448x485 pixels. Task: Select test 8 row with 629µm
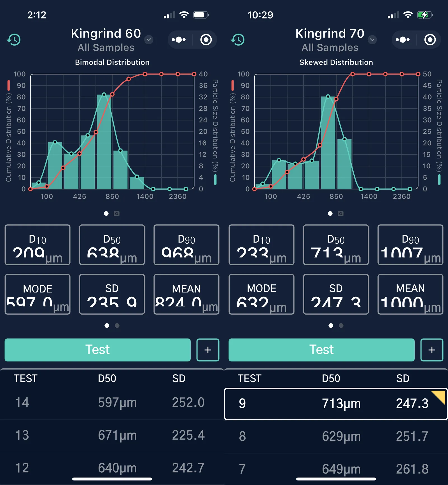[336, 436]
